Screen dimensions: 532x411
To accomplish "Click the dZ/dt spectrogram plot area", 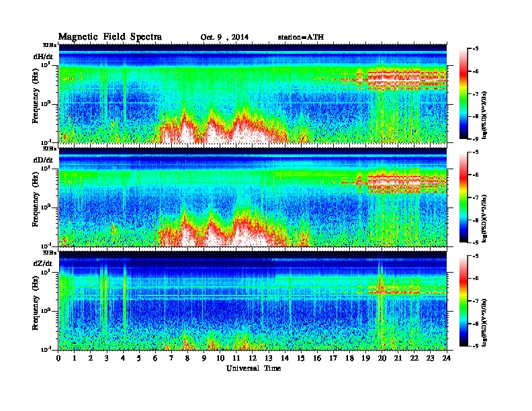I will [253, 301].
